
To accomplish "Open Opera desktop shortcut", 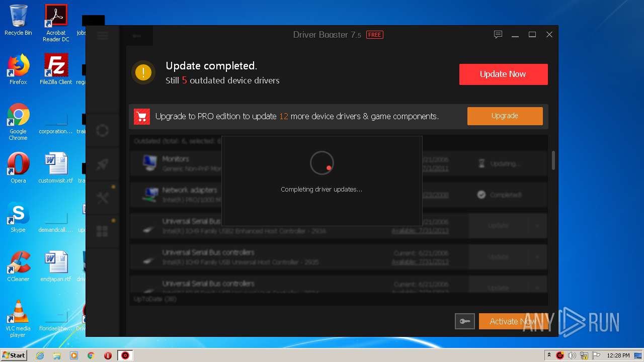I will coord(18,168).
